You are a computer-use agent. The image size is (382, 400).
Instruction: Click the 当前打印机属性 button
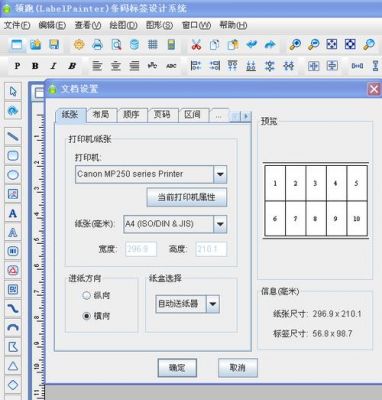tap(187, 197)
